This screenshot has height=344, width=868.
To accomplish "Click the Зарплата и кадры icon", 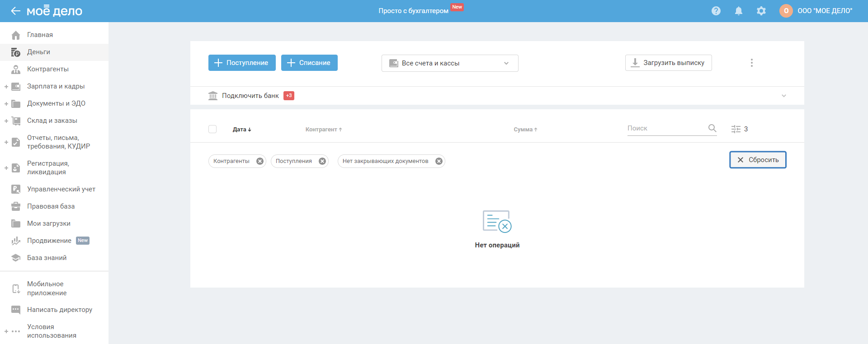I will click(x=16, y=86).
